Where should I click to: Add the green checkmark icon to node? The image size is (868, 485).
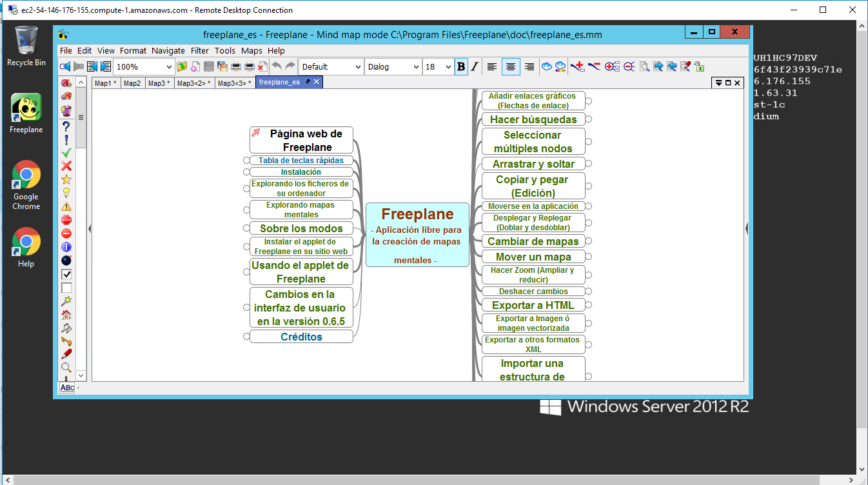tap(66, 153)
